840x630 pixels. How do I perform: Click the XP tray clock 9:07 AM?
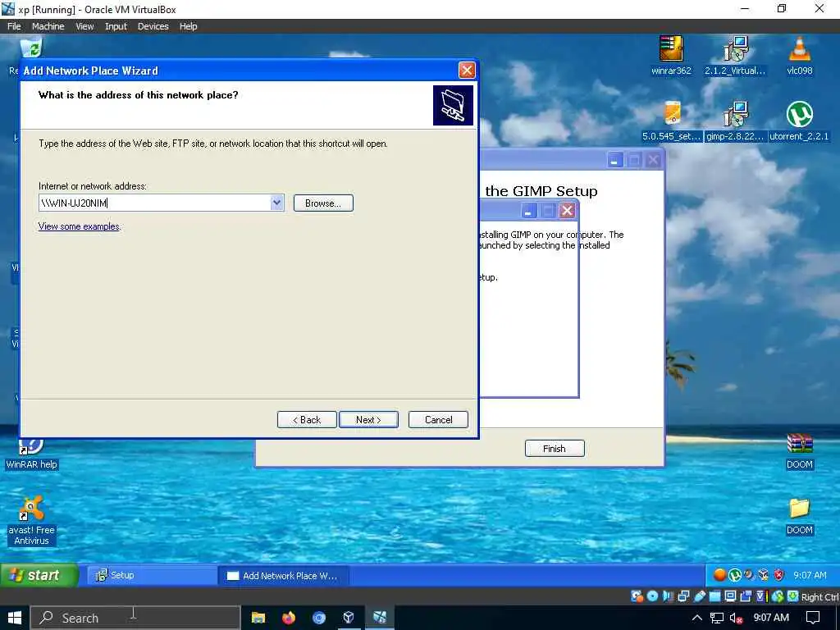coord(810,575)
